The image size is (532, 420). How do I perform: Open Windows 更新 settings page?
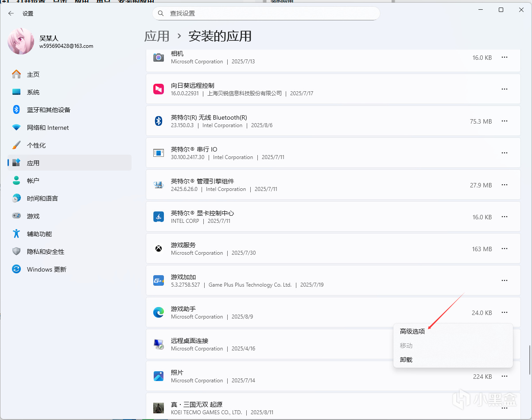[70, 269]
